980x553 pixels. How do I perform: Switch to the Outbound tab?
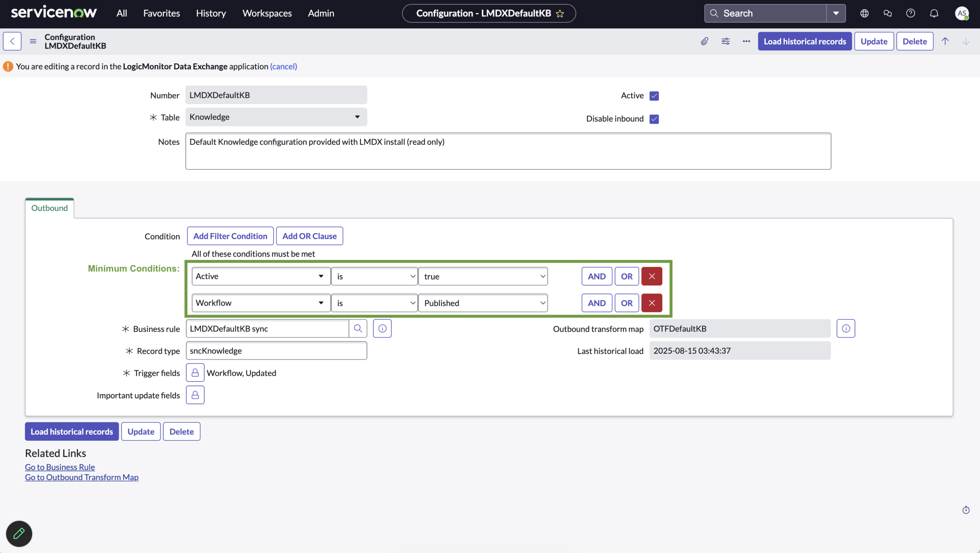[49, 208]
